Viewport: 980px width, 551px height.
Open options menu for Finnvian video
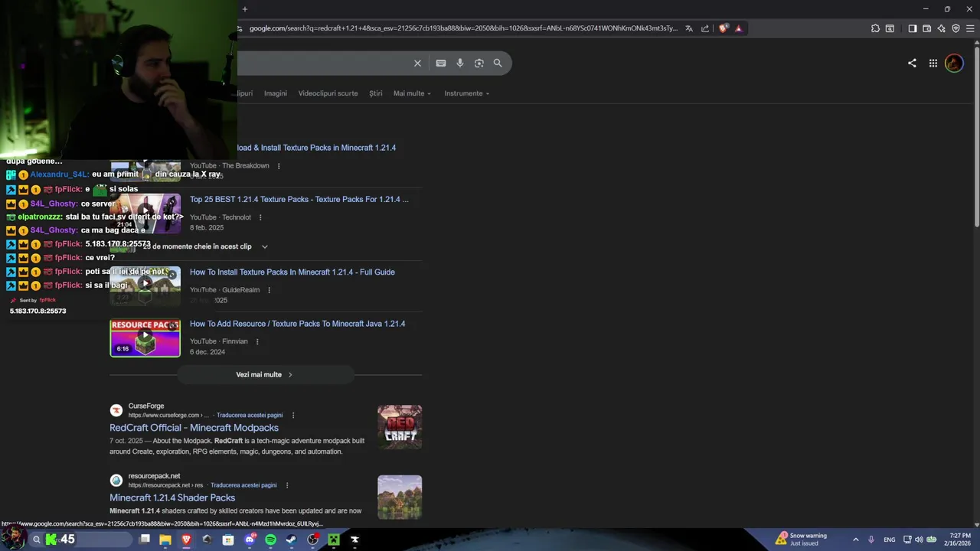point(257,341)
